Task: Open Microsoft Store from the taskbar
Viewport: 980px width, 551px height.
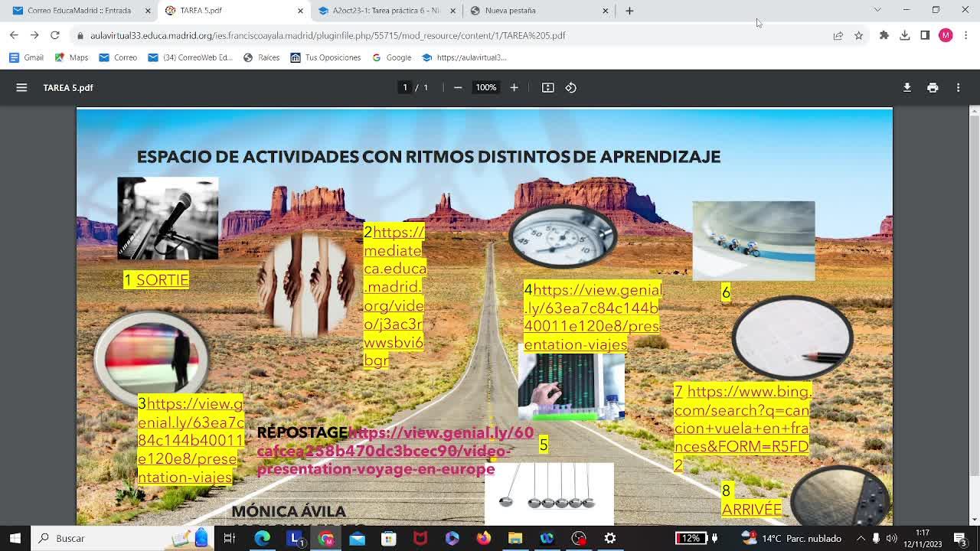Action: [x=388, y=538]
